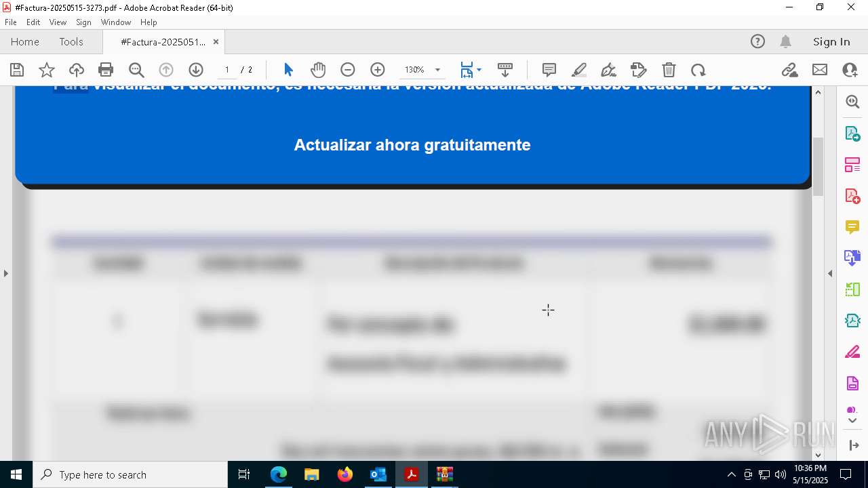Open Export PDF tool in right pane
868x488 pixels.
tap(852, 133)
